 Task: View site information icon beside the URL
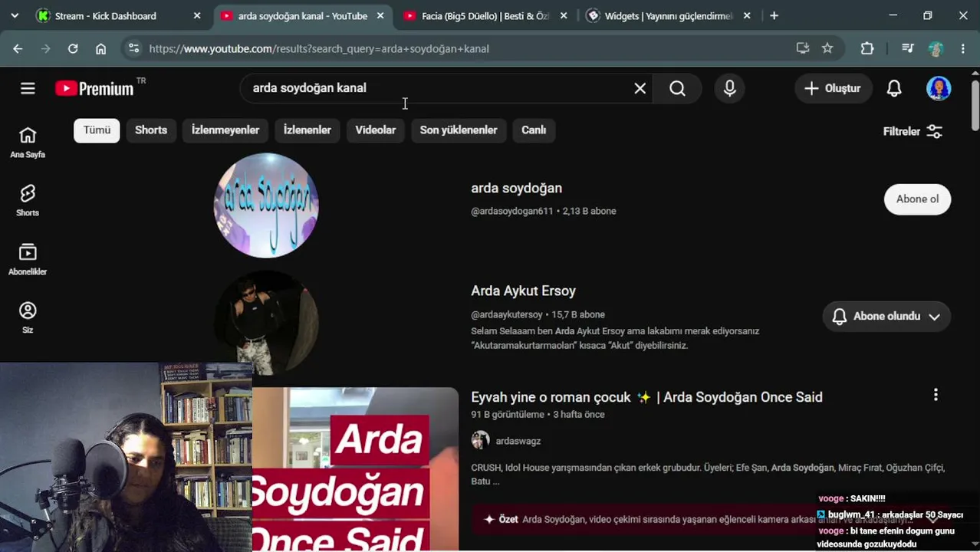(133, 48)
